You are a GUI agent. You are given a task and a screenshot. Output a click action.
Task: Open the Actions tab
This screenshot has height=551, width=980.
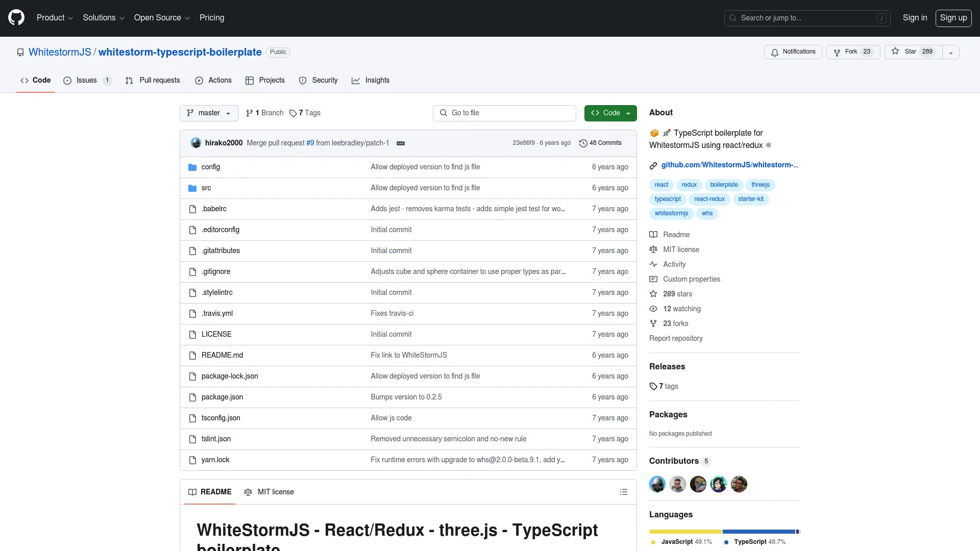click(213, 81)
